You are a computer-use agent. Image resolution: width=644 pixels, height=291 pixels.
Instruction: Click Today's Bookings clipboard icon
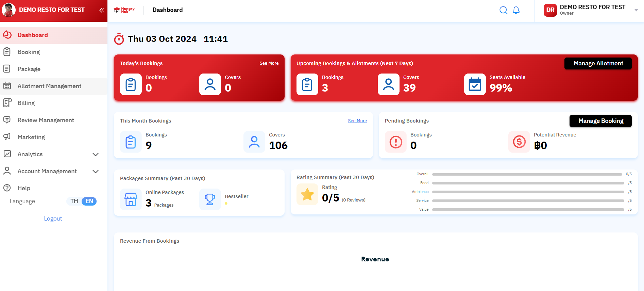pos(131,84)
